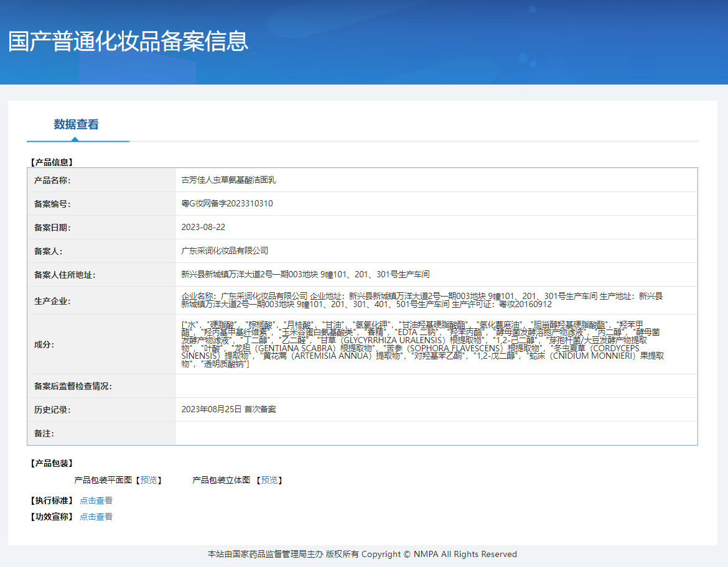
Task: Click the NMPA copyright footer text
Action: [362, 555]
